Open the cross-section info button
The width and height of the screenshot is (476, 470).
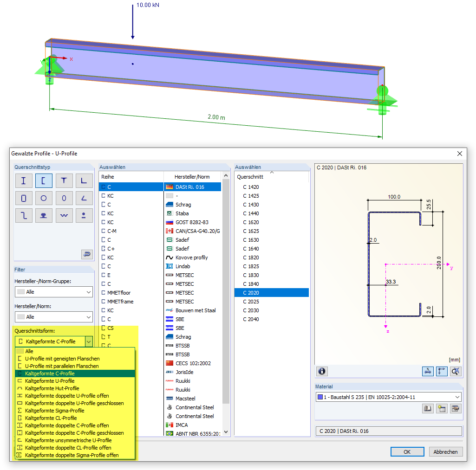coord(322,371)
